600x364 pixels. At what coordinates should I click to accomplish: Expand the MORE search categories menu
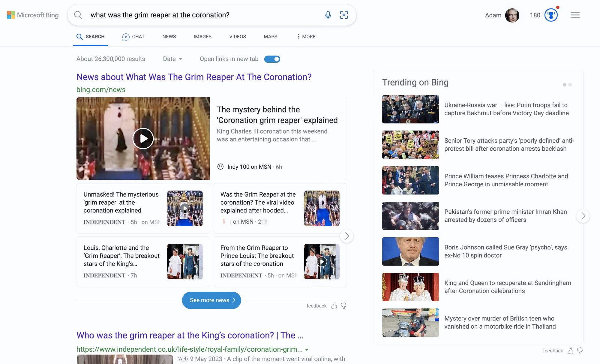click(x=306, y=37)
